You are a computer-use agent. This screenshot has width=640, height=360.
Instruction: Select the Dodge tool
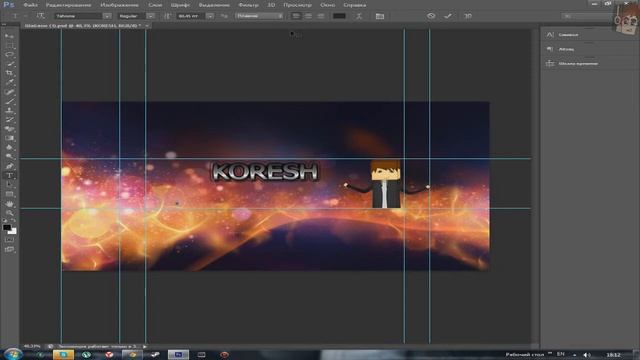(x=9, y=156)
